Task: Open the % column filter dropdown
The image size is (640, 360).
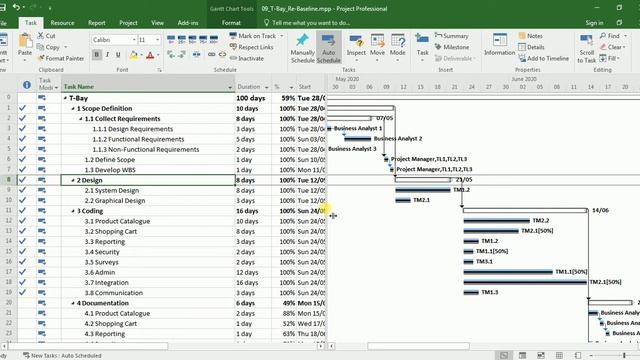Action: 291,87
